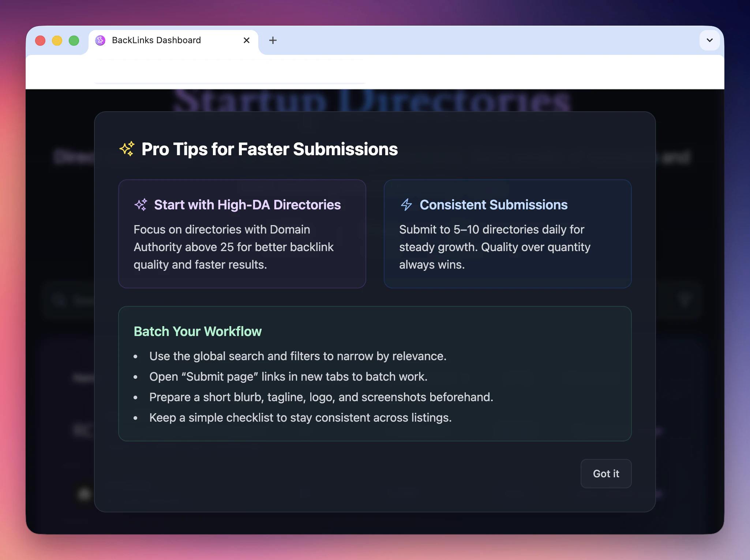Click the red window close button

click(x=40, y=40)
